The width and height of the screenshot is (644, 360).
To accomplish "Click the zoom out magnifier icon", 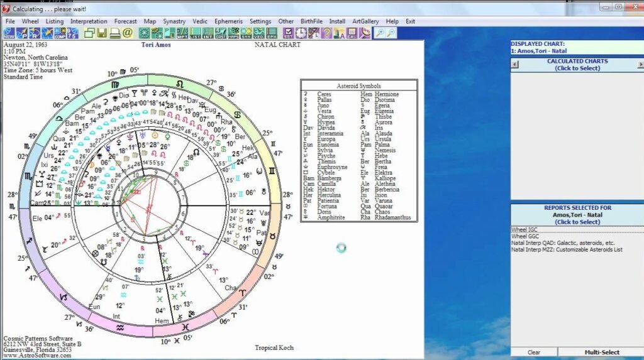I will click(391, 33).
